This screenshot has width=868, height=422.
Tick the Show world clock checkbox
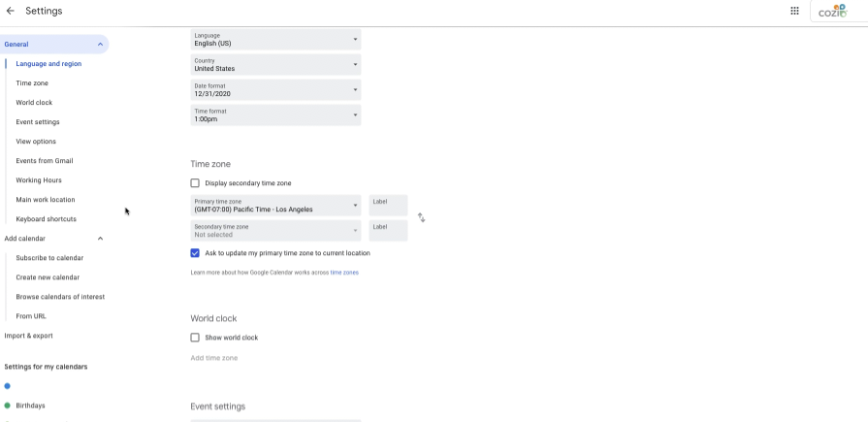coord(195,338)
